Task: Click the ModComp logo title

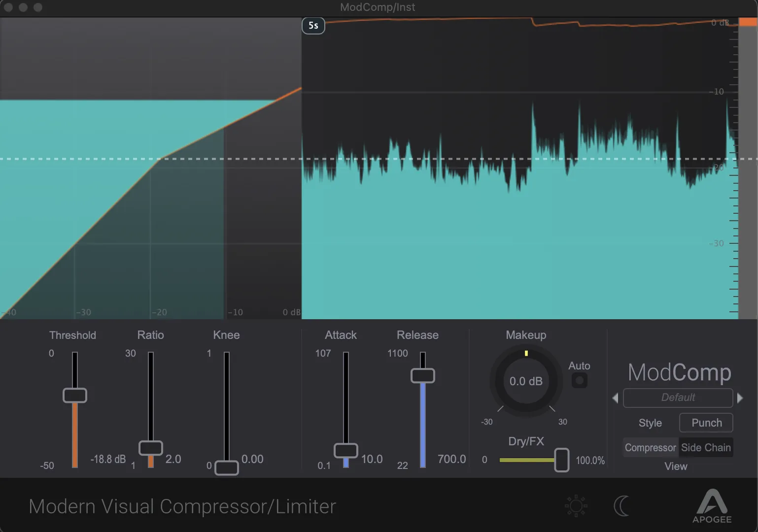Action: pyautogui.click(x=679, y=372)
